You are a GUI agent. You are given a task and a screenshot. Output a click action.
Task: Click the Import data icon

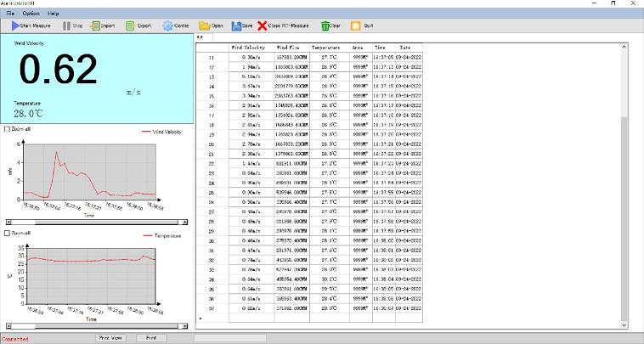(x=95, y=26)
